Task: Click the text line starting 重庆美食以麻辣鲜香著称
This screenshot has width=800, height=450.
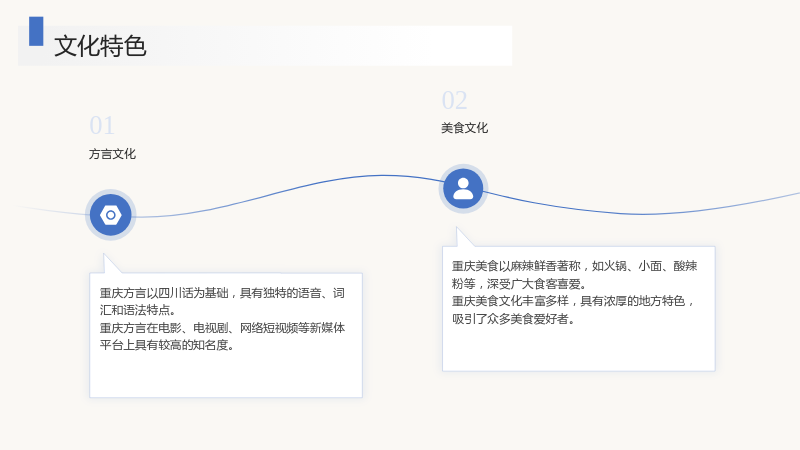Action: (574, 266)
